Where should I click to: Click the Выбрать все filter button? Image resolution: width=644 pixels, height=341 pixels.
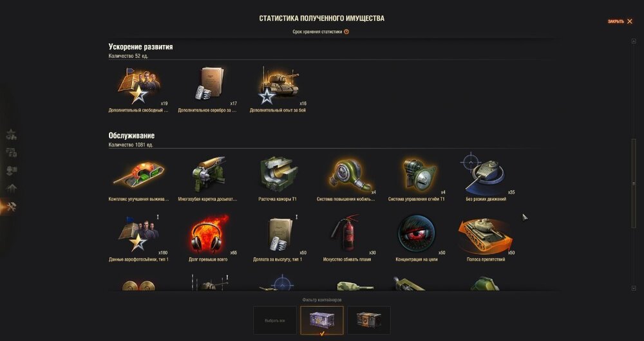[275, 320]
